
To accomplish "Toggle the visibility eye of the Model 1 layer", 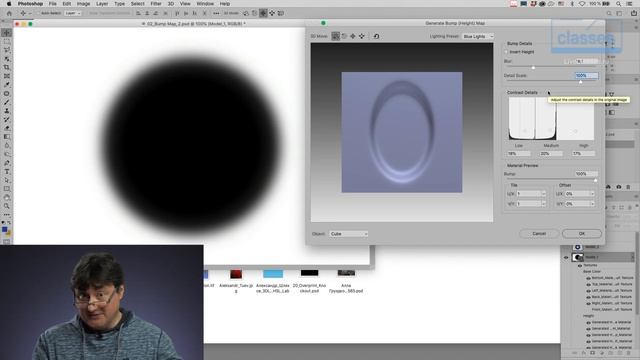I will [566, 258].
